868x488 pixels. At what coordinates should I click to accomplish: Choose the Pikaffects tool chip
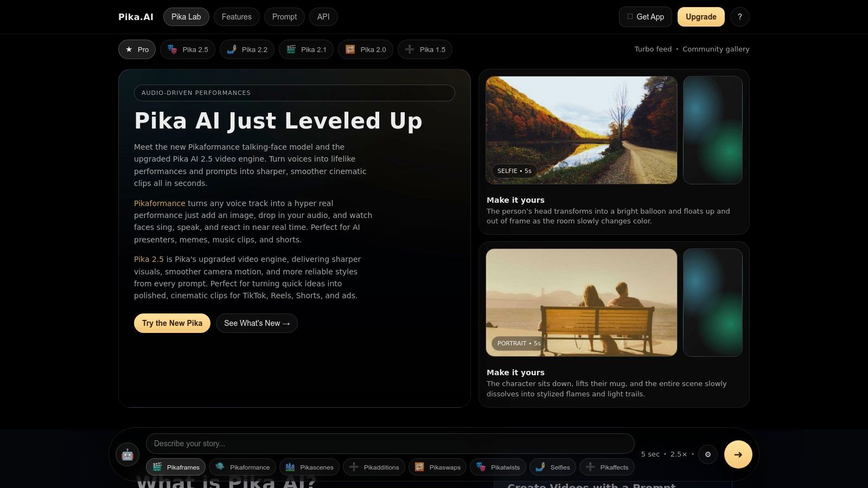(608, 467)
